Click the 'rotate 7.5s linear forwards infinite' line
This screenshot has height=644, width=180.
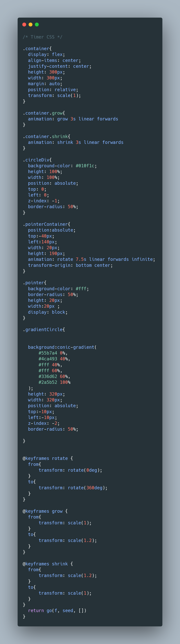coord(91,259)
